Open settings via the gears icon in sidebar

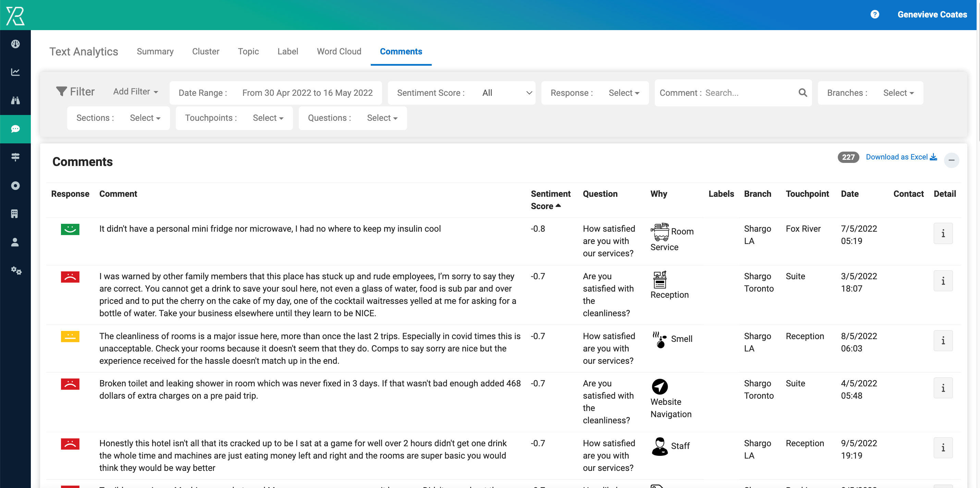pos(16,271)
